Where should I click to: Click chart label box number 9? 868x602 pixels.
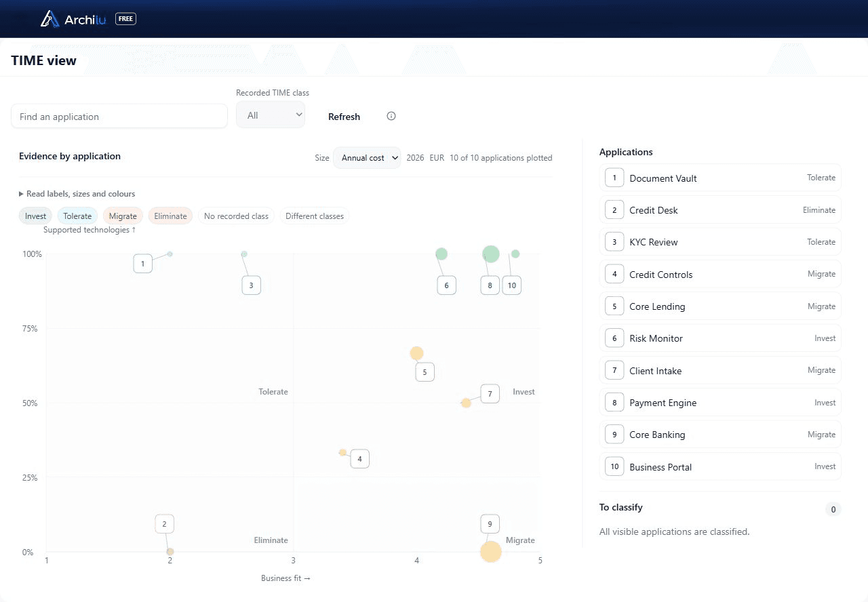click(x=490, y=524)
